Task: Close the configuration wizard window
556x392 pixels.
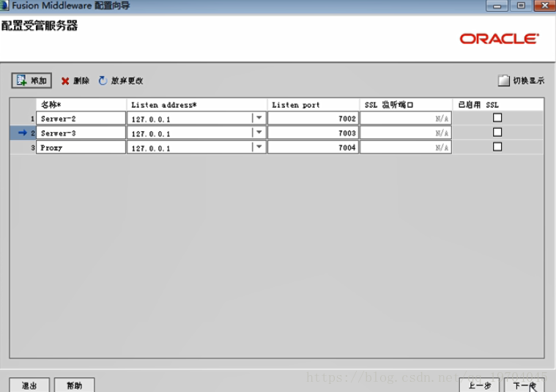Action: 545,6
